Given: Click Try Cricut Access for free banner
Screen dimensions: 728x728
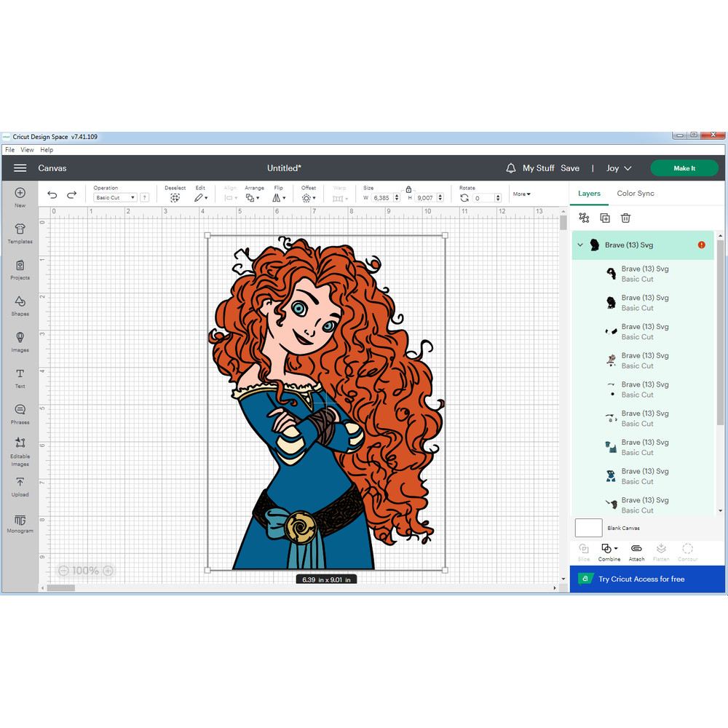Looking at the screenshot, I should click(646, 578).
